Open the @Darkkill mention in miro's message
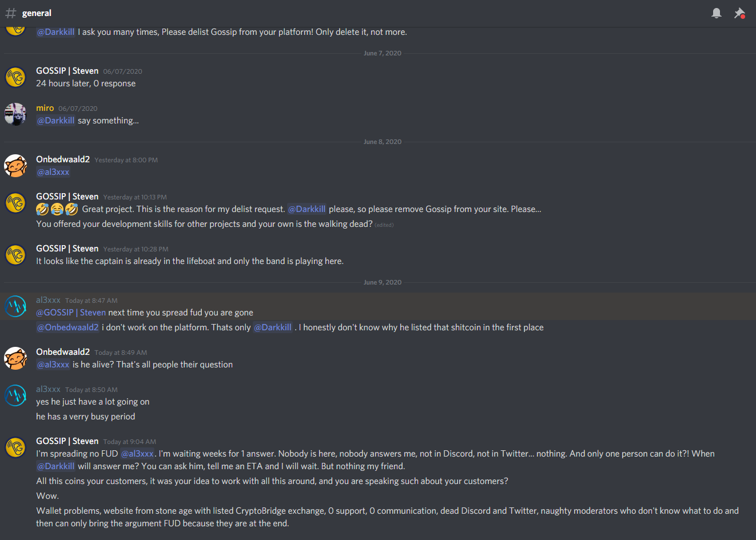The height and width of the screenshot is (540, 756). coord(56,121)
